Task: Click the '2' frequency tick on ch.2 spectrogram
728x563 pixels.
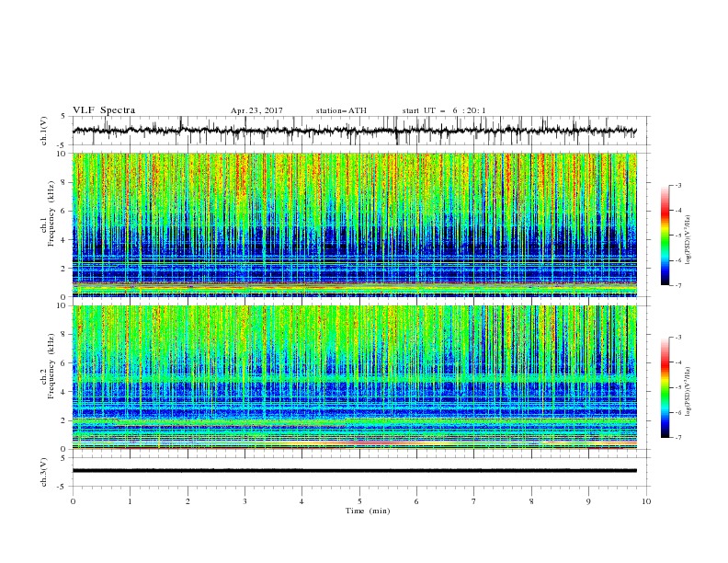Action: click(x=64, y=420)
